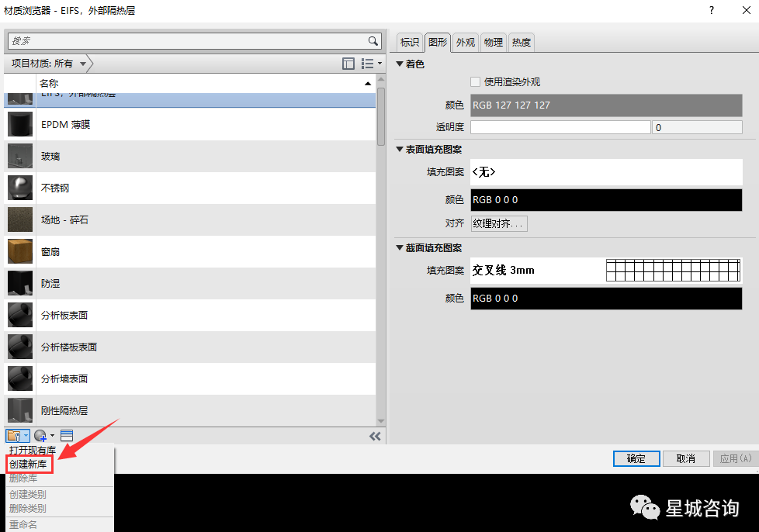Select the 不锈钢 material thumbnail
Image resolution: width=759 pixels, height=532 pixels.
(x=20, y=188)
